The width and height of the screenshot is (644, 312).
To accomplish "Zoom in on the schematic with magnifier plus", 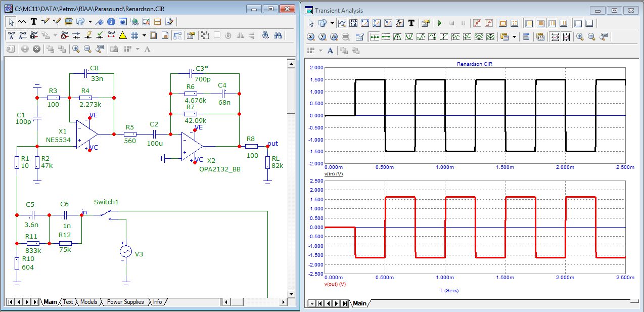I will [x=75, y=49].
